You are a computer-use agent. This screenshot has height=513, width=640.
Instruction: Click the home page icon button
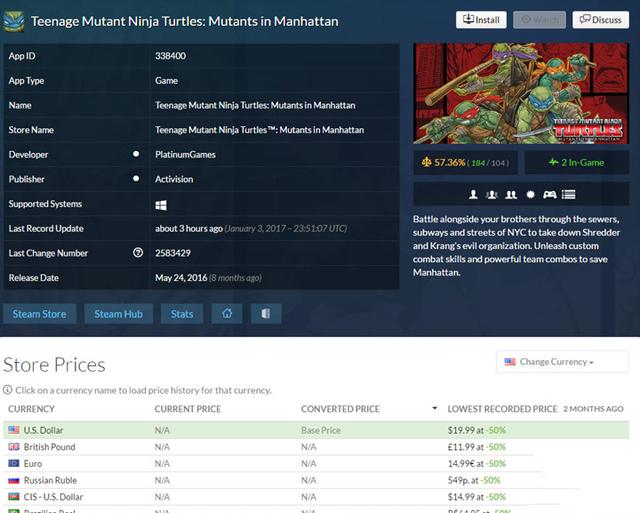(x=227, y=314)
